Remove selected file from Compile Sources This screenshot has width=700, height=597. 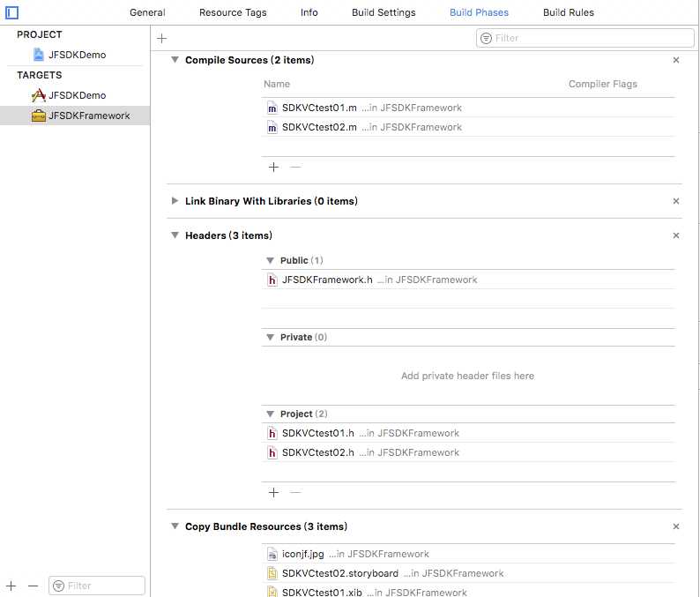295,167
